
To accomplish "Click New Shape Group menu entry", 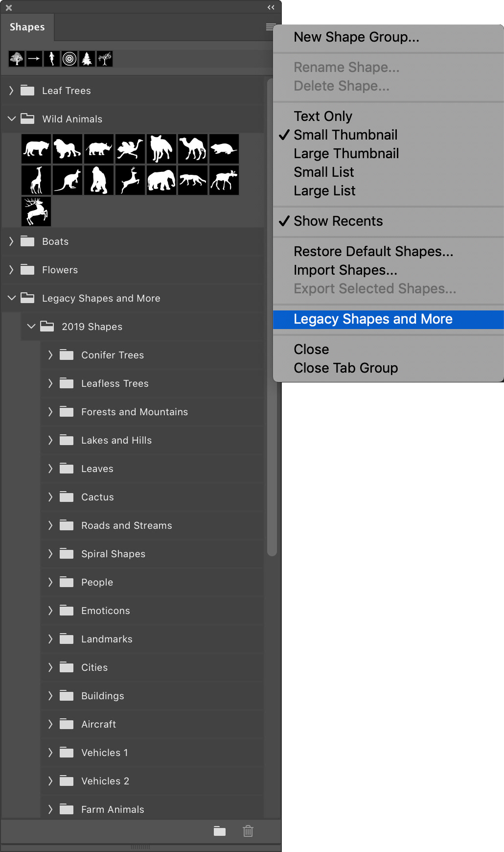I will [356, 37].
